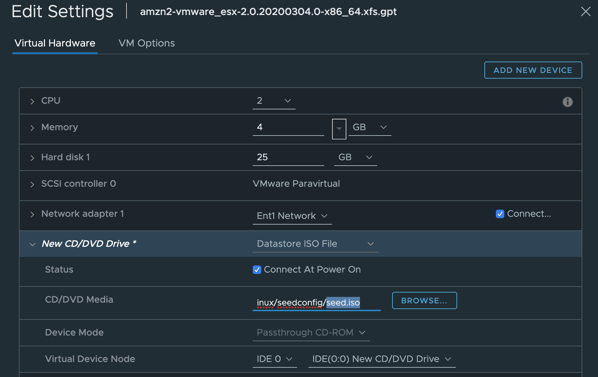The width and height of the screenshot is (598, 377).
Task: Click the Hard disk size field showing 25
Action: click(288, 157)
